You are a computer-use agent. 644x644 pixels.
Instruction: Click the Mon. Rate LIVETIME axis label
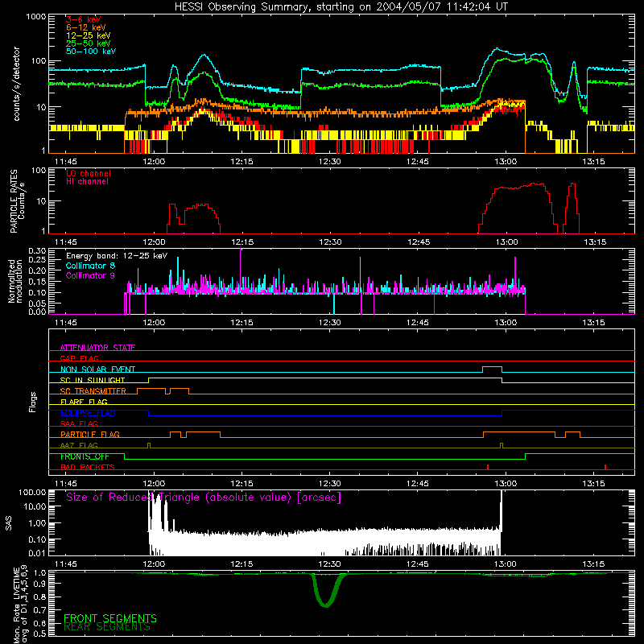[x=21, y=604]
